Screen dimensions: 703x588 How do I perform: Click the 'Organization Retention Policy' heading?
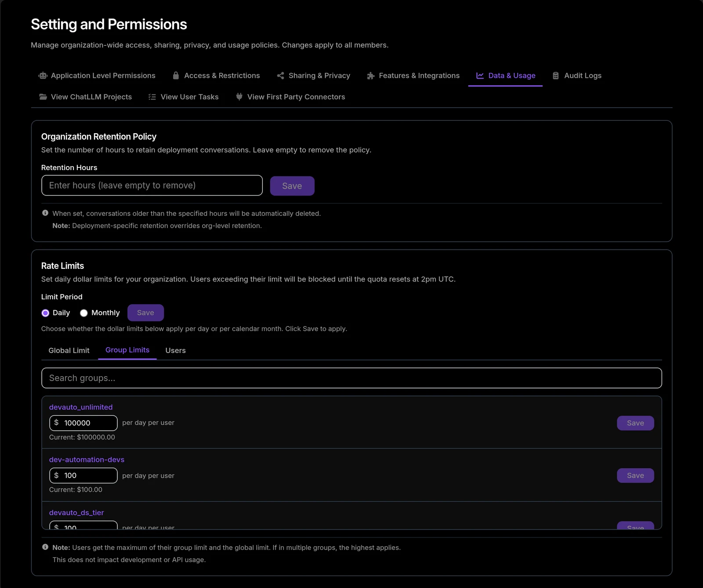(x=99, y=137)
